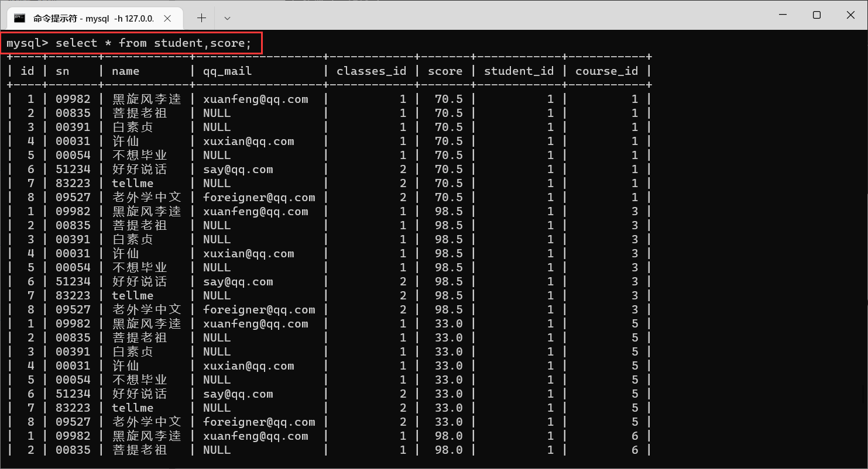Viewport: 868px width, 469px height.
Task: Click 黑旋风李逵 in the 70.5 score row
Action: pos(147,99)
